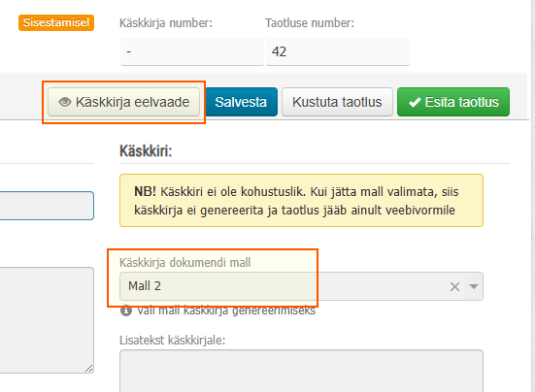This screenshot has height=392, width=535.
Task: Click the vertical scrollbar on the right edge
Action: coord(532,196)
